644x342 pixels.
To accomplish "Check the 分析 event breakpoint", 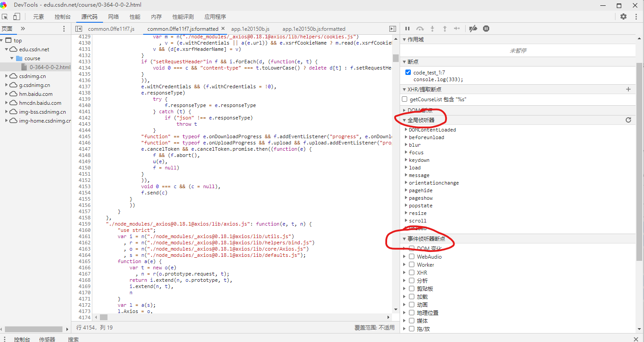I will [412, 281].
